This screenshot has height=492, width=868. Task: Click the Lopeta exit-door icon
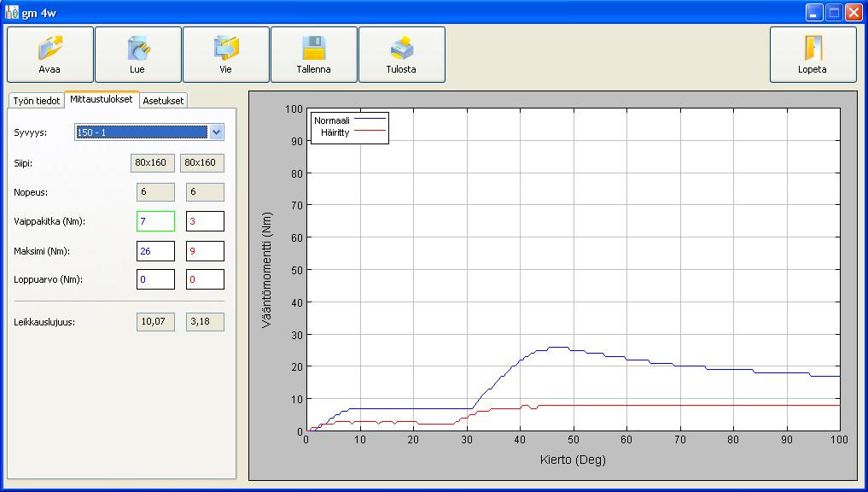813,48
